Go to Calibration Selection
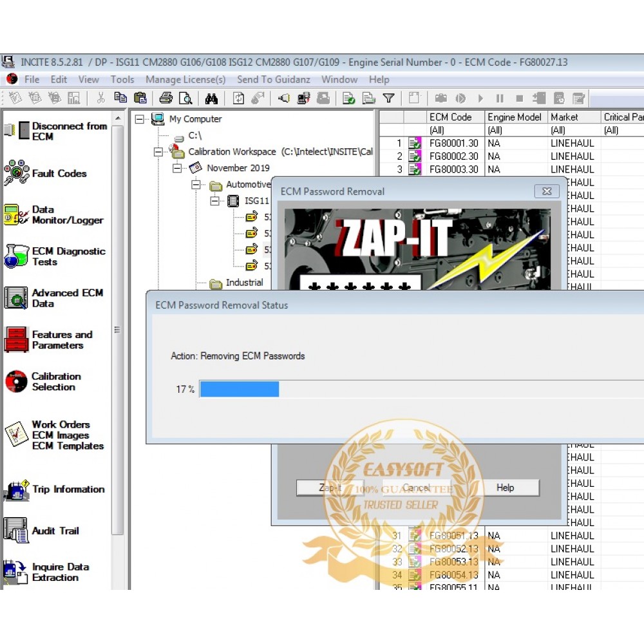The height and width of the screenshot is (644, 644). point(43,381)
